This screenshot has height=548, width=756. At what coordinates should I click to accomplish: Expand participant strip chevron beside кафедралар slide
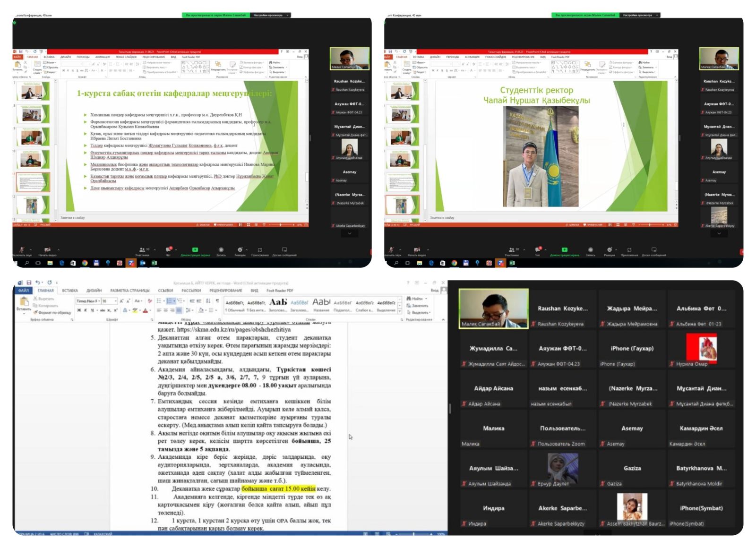(350, 233)
